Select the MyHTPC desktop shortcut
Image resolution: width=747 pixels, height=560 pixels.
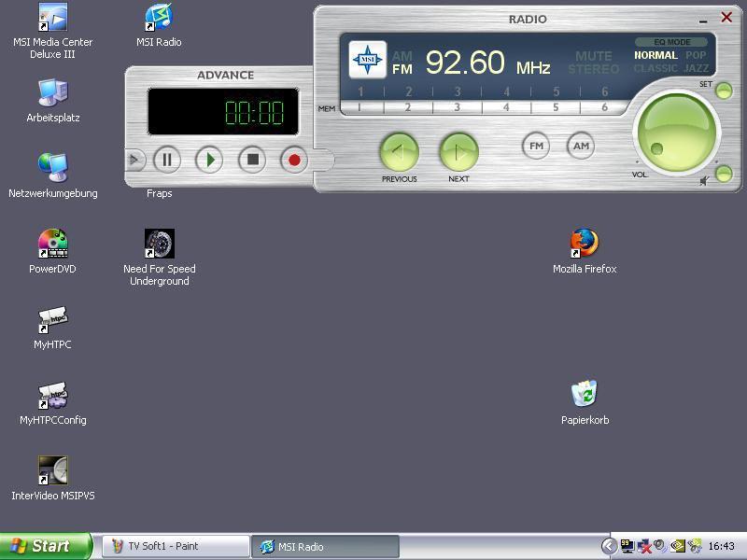(53, 328)
